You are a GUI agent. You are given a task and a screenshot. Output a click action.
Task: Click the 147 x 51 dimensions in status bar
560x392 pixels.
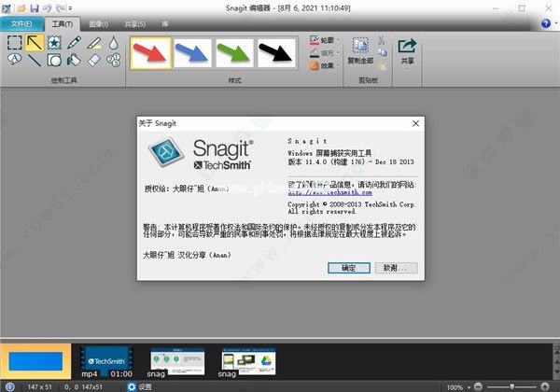(39, 387)
